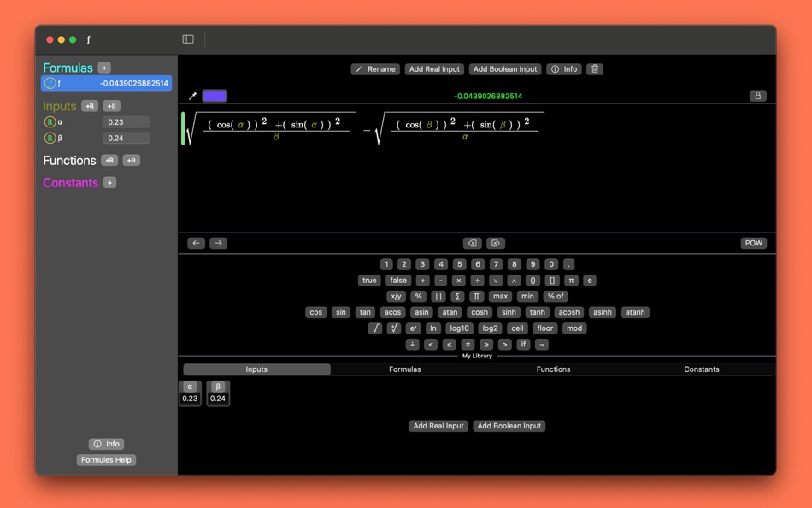
Task: Toggle the lock icon for the formula
Action: point(757,96)
